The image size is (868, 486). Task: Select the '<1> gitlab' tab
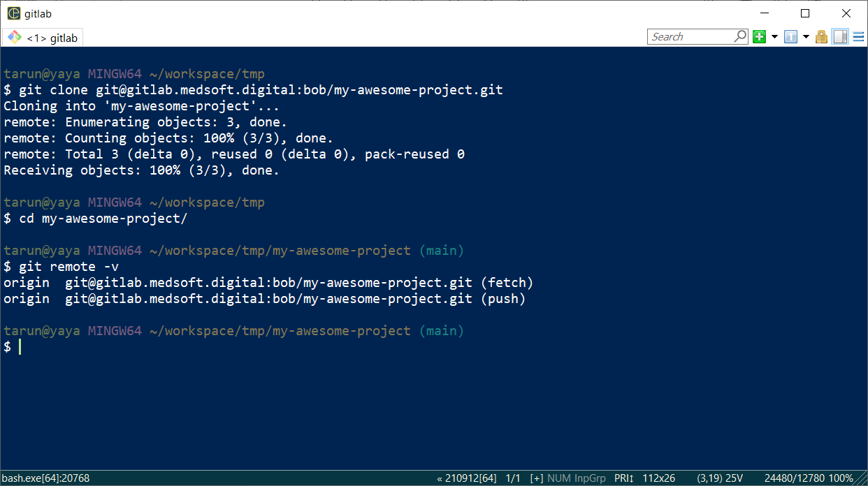click(43, 38)
